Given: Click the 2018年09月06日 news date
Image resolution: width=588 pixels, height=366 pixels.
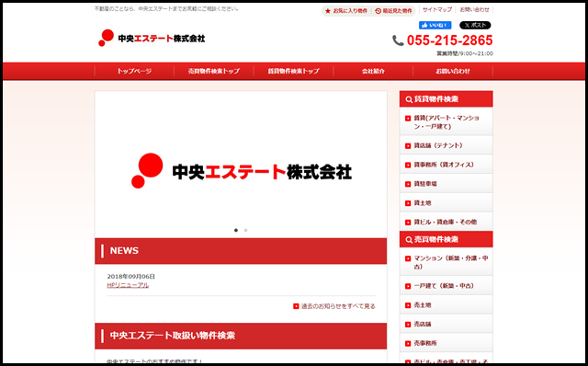Looking at the screenshot, I should pyautogui.click(x=130, y=277).
